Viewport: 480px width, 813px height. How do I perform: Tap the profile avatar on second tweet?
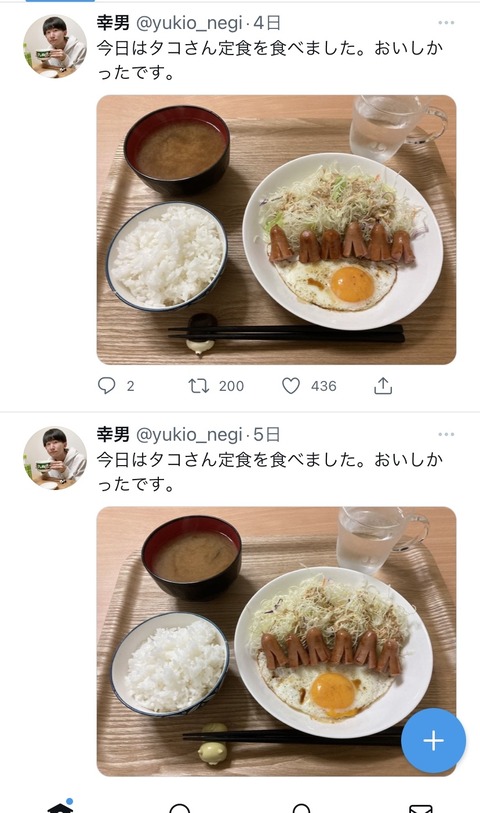tap(55, 458)
